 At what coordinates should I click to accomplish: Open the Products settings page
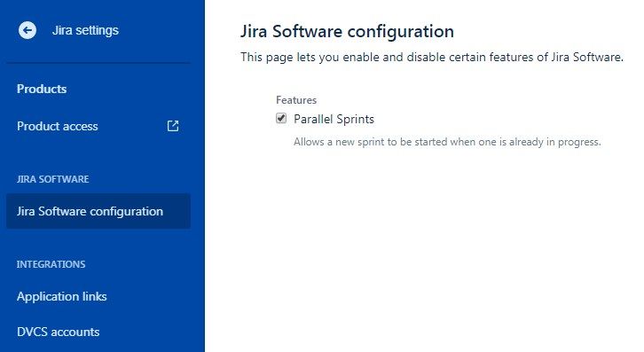pyautogui.click(x=42, y=89)
